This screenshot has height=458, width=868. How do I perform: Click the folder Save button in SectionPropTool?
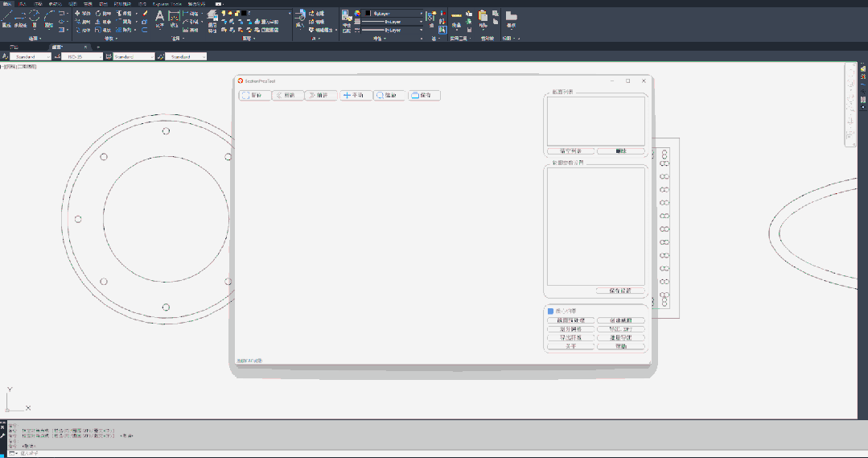(x=424, y=95)
